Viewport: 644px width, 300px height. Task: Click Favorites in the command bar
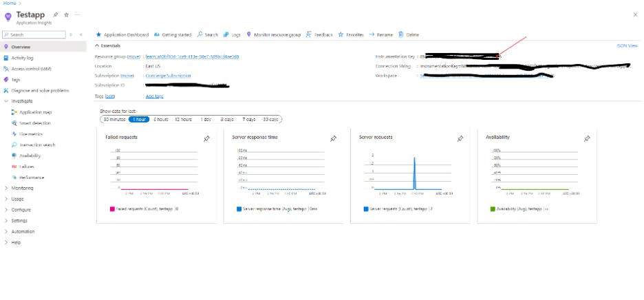pyautogui.click(x=351, y=35)
